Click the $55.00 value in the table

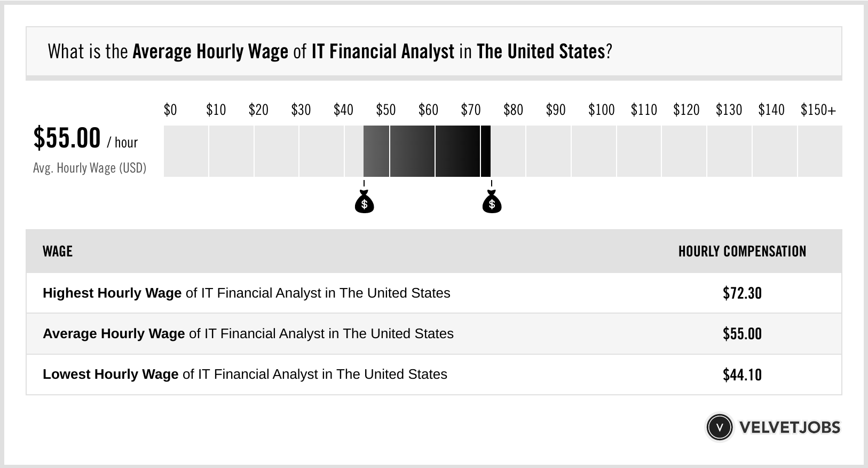[x=742, y=334]
